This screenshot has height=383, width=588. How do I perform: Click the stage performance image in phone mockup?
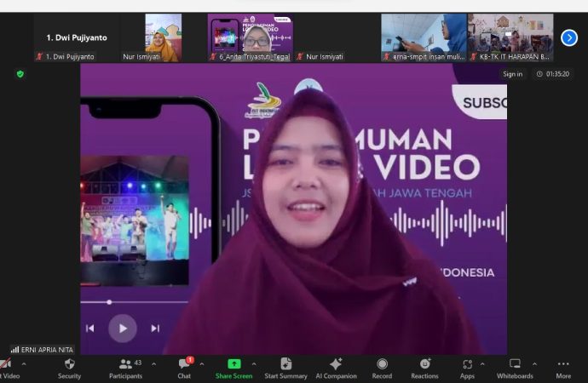[135, 220]
